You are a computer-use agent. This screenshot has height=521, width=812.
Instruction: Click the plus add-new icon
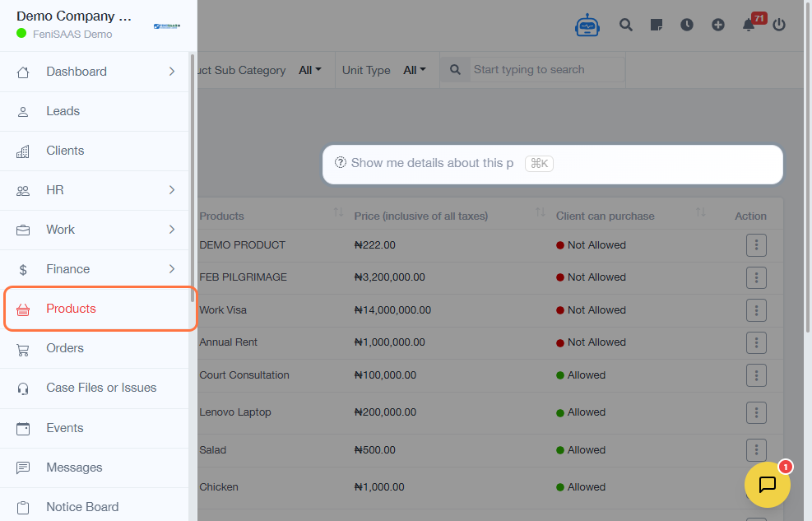[718, 25]
